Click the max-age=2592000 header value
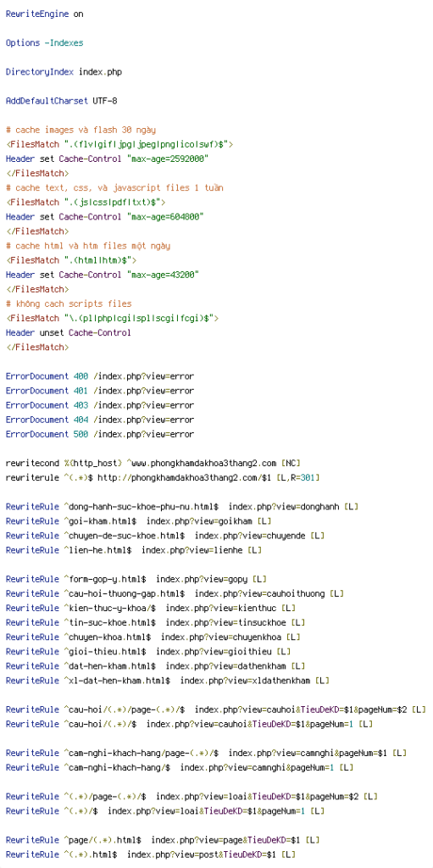Image resolution: width=433 pixels, height=868 pixels. (x=168, y=159)
